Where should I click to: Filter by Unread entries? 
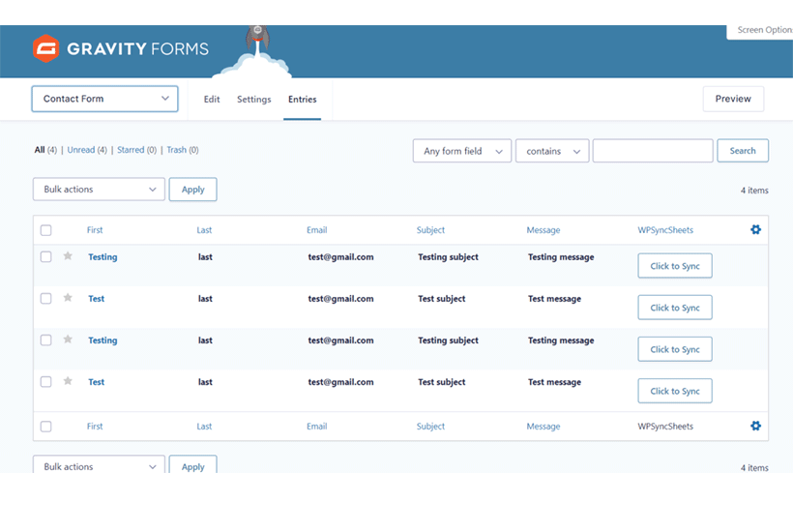pos(81,150)
